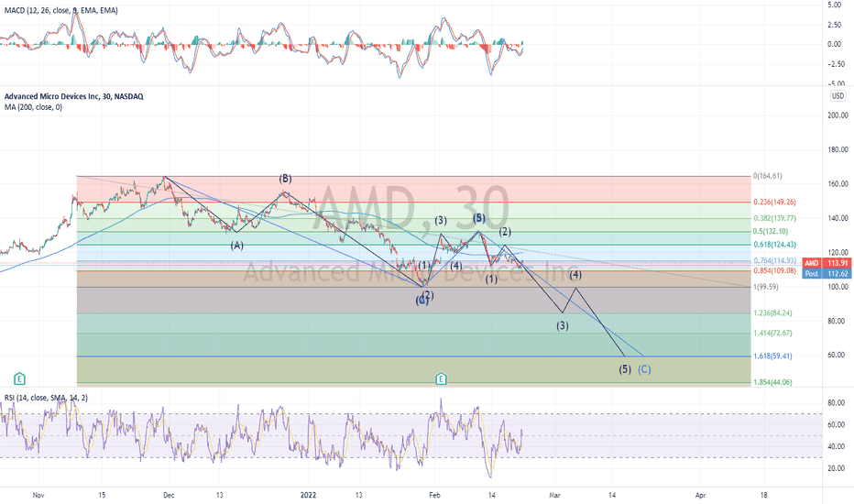Select the 0.854(109.08) Fibonacci label

(x=774, y=271)
